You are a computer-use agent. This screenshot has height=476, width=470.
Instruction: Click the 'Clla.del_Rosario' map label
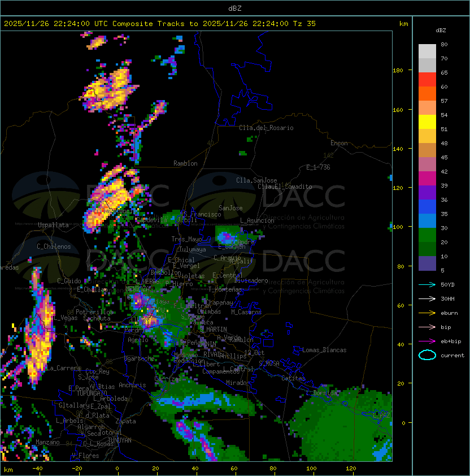click(x=266, y=128)
